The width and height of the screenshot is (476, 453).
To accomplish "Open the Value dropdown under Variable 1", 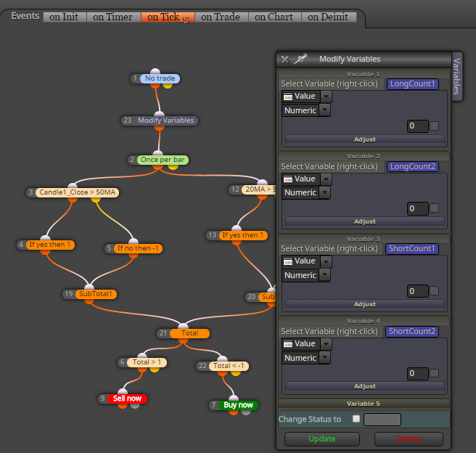I will click(326, 97).
